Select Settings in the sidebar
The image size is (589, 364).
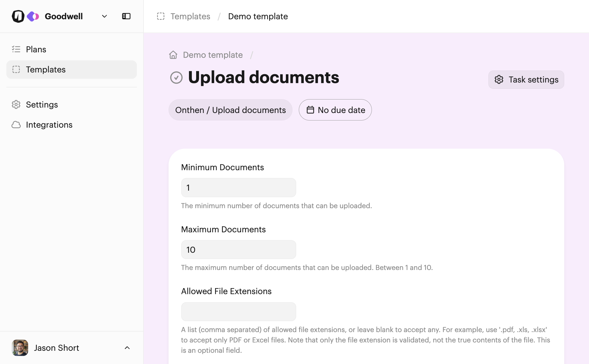pos(42,105)
